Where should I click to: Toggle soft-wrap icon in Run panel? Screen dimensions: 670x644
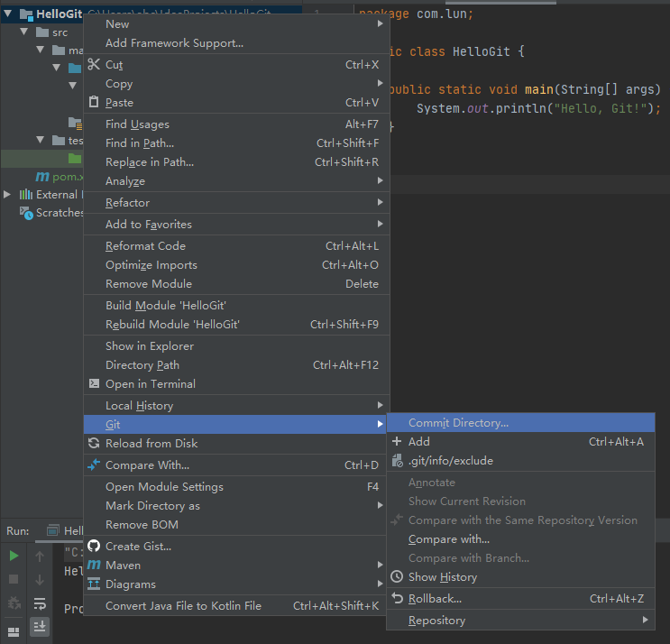(40, 603)
